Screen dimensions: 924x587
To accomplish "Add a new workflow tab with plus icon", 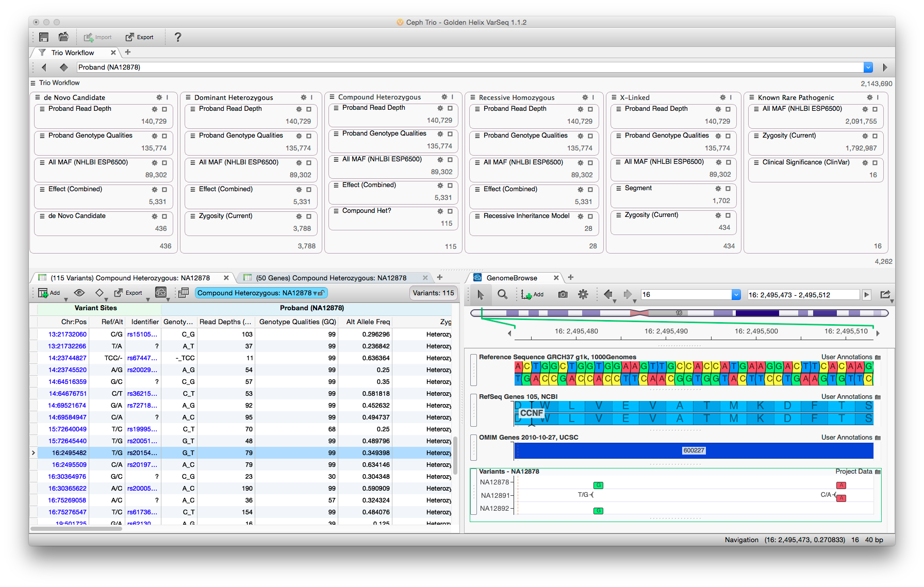I will click(x=128, y=52).
